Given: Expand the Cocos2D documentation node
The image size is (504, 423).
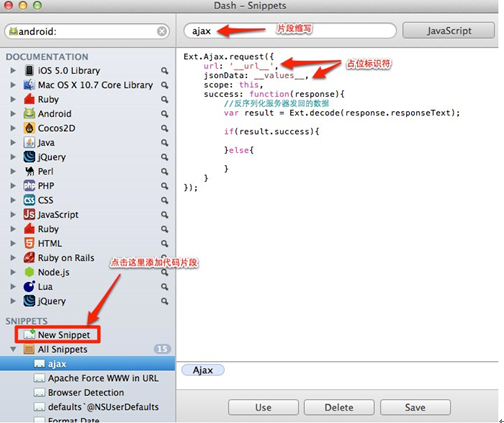Looking at the screenshot, I should pos(13,128).
